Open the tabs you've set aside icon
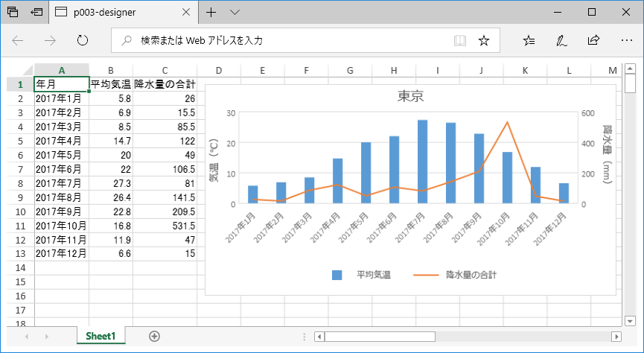The image size is (644, 353). coord(13,12)
